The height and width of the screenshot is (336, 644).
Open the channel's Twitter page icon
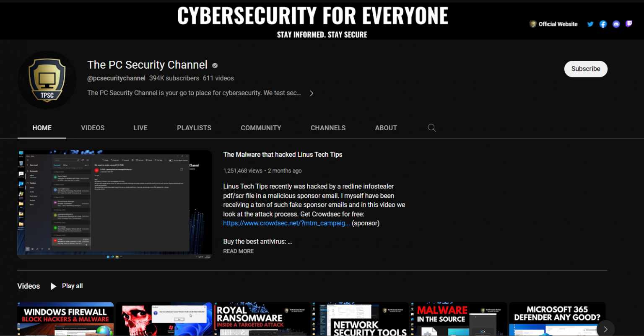coord(590,24)
